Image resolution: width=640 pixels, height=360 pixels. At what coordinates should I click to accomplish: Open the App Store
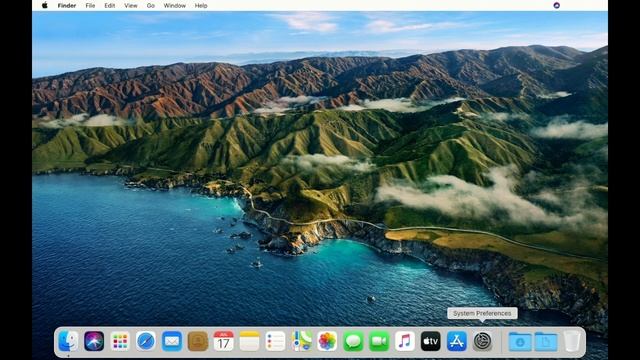click(x=457, y=341)
